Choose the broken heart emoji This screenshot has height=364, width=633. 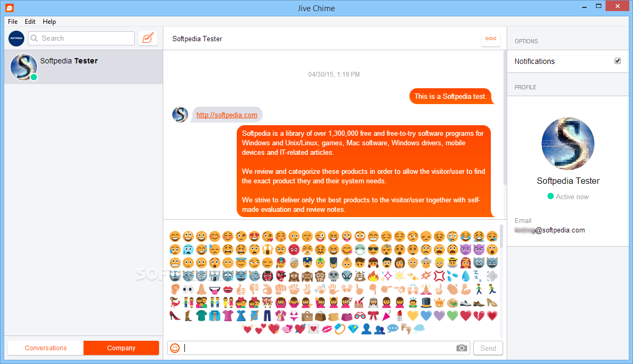[x=479, y=315]
